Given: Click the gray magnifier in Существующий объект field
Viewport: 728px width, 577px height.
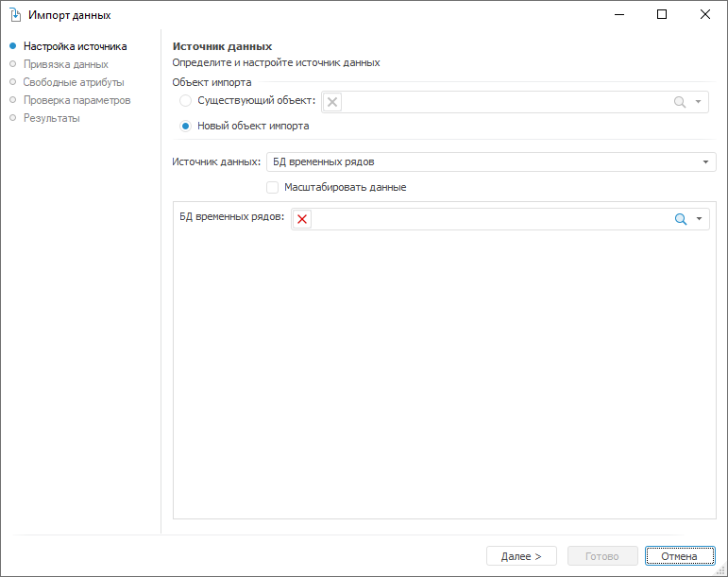Looking at the screenshot, I should [680, 102].
